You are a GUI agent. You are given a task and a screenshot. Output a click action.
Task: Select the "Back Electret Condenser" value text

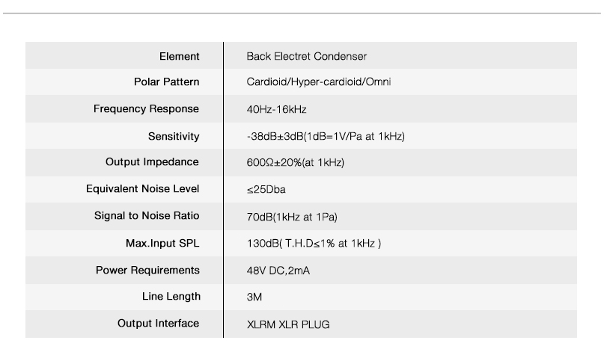coord(306,56)
